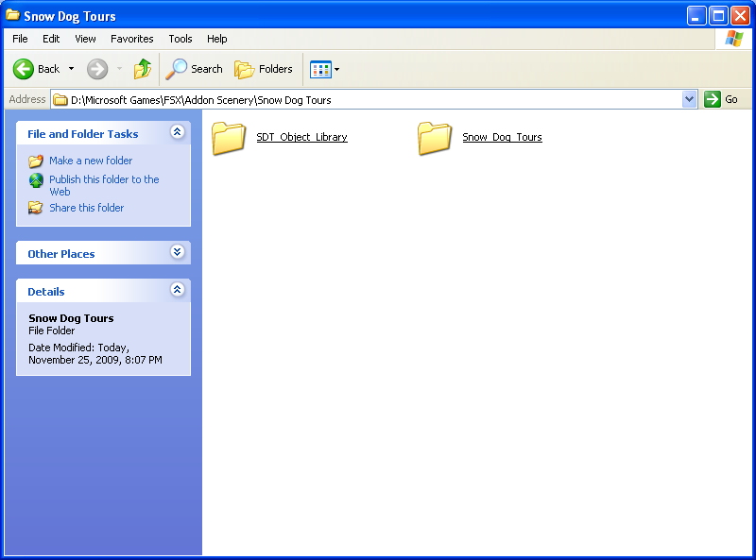Open the File menu
Viewport: 756px width, 560px height.
coord(20,39)
